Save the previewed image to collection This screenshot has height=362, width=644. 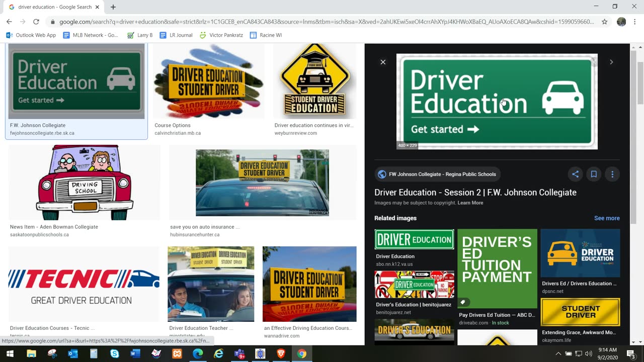[x=594, y=174]
